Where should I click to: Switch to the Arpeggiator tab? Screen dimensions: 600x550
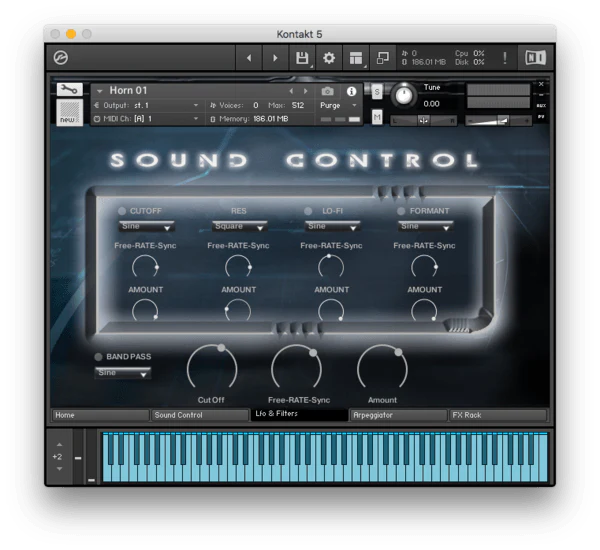[x=398, y=415]
